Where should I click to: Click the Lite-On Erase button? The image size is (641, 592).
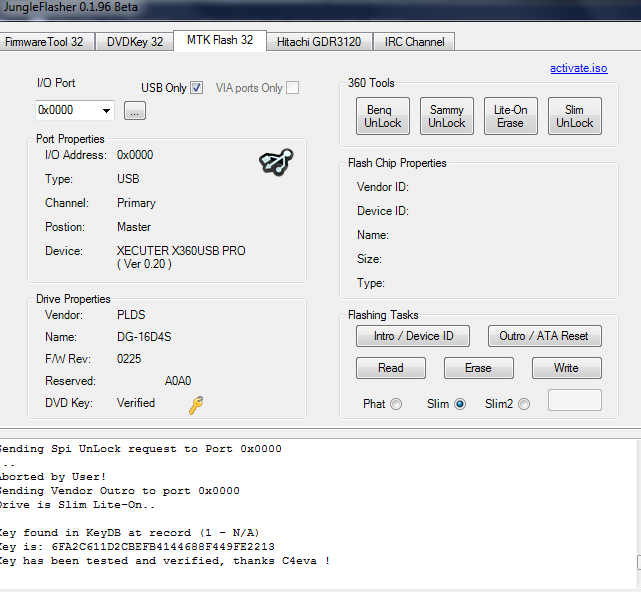coord(511,116)
